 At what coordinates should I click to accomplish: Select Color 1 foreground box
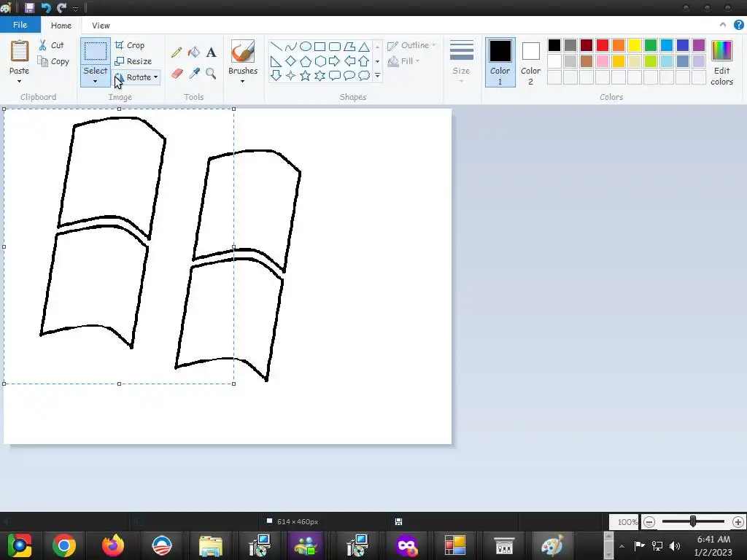click(500, 63)
